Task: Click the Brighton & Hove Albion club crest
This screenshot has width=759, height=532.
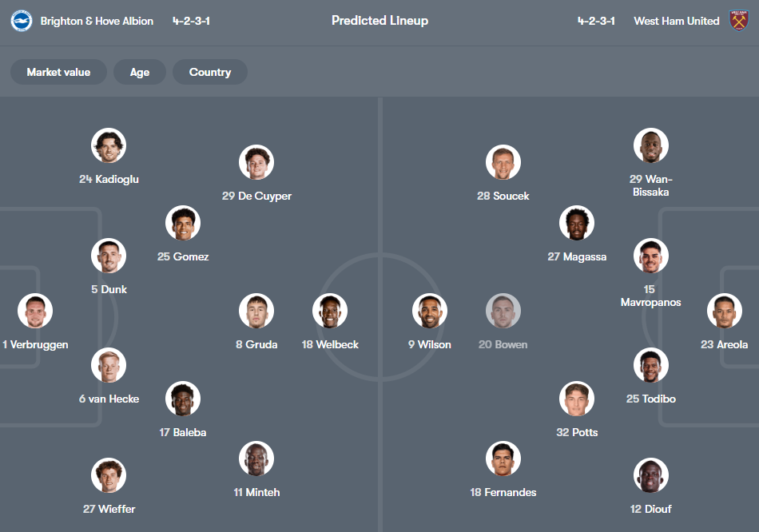Action: pos(21,21)
